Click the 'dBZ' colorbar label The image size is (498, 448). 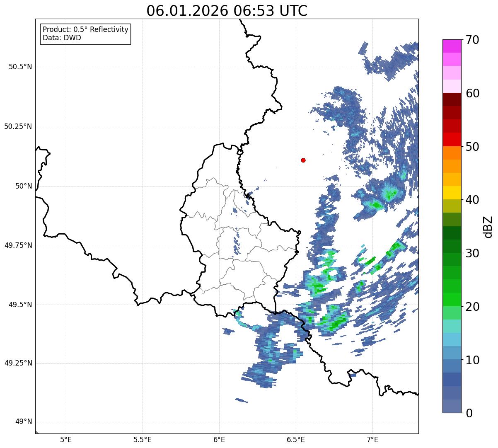[488, 226]
